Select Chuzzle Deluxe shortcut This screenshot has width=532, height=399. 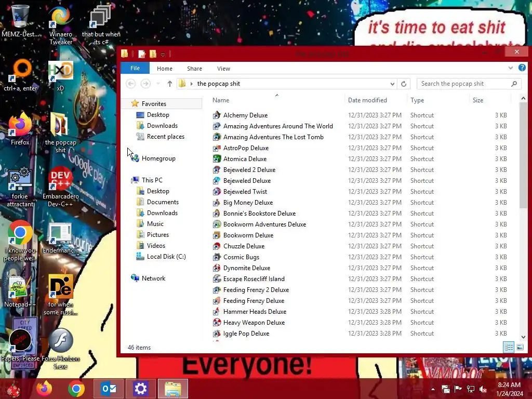point(244,246)
